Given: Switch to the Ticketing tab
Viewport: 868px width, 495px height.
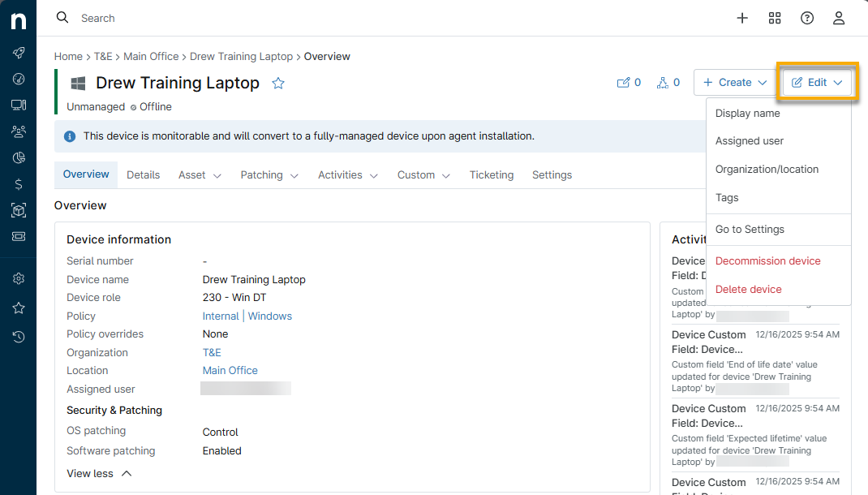Looking at the screenshot, I should click(491, 174).
